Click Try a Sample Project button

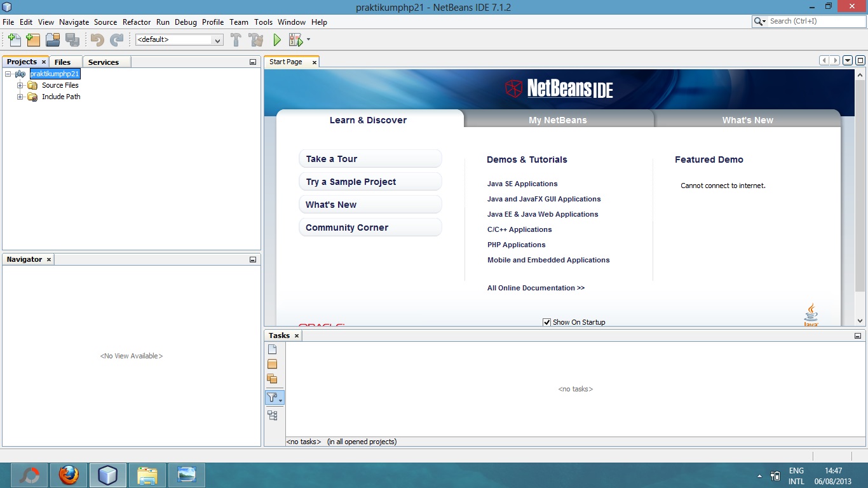pos(370,182)
